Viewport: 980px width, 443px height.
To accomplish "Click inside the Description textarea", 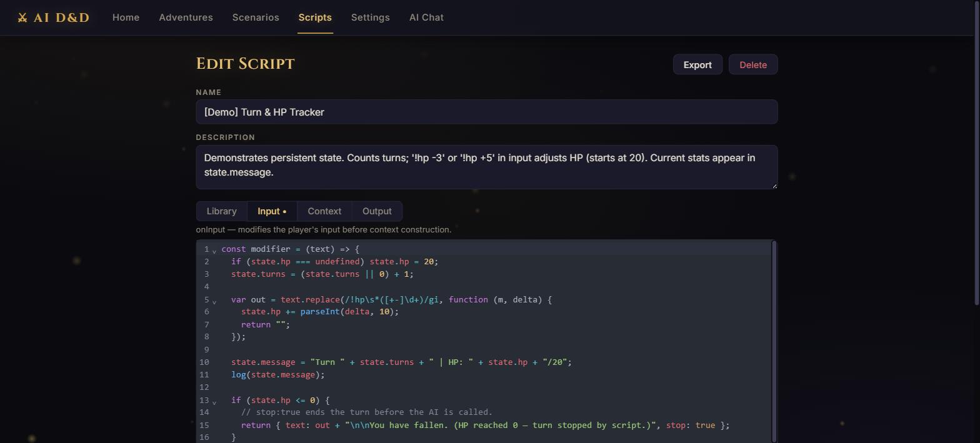I will [487, 167].
